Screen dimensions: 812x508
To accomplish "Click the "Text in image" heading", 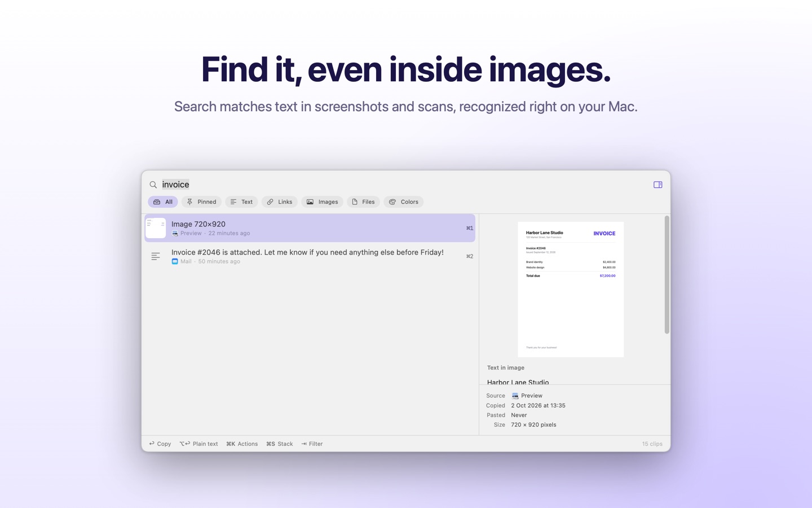I will coord(506,367).
